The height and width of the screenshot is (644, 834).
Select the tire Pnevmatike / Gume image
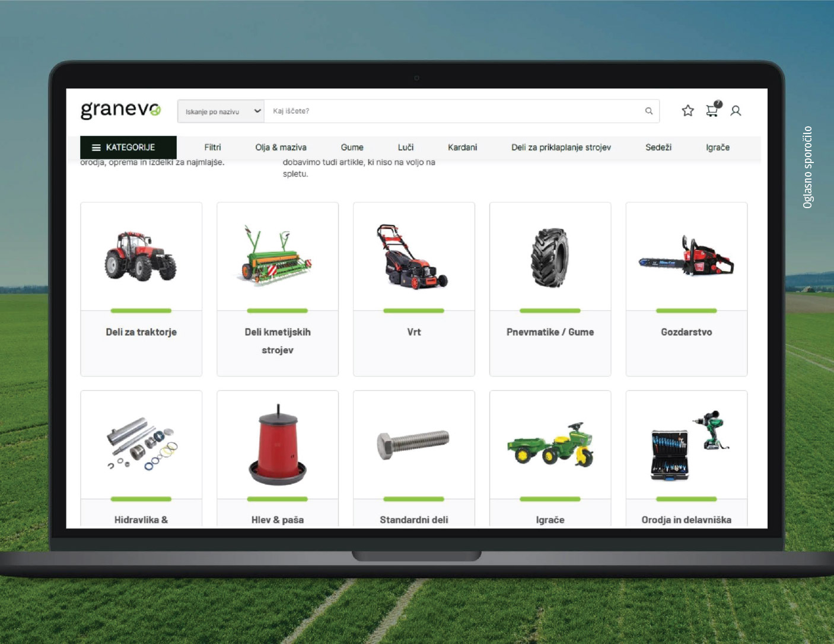point(550,258)
